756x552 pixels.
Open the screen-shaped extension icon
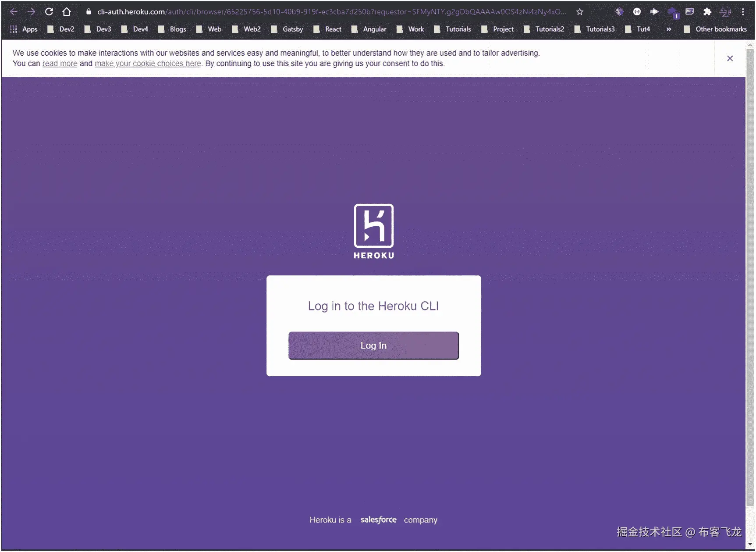690,12
